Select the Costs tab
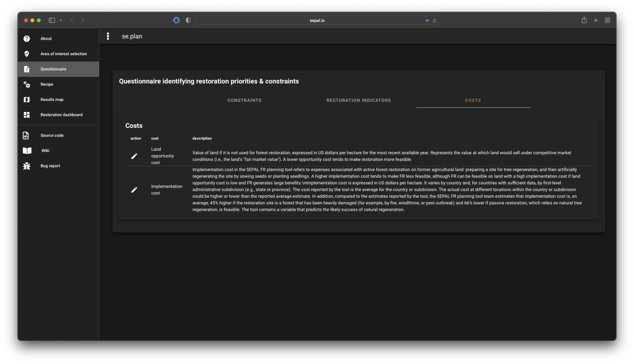The image size is (634, 364). point(473,100)
